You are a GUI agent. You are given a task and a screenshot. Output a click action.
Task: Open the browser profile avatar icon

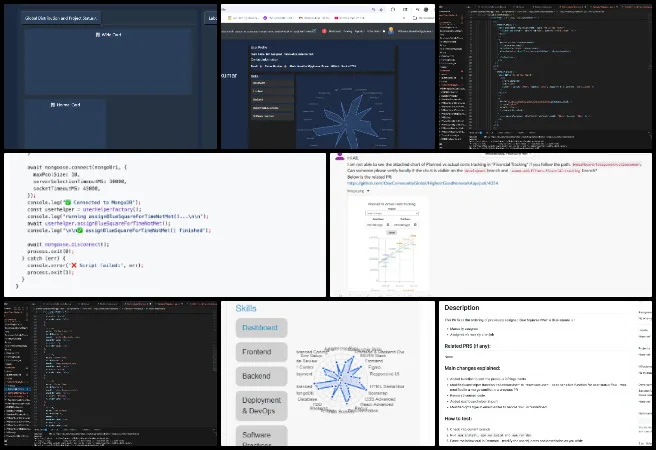[x=426, y=10]
